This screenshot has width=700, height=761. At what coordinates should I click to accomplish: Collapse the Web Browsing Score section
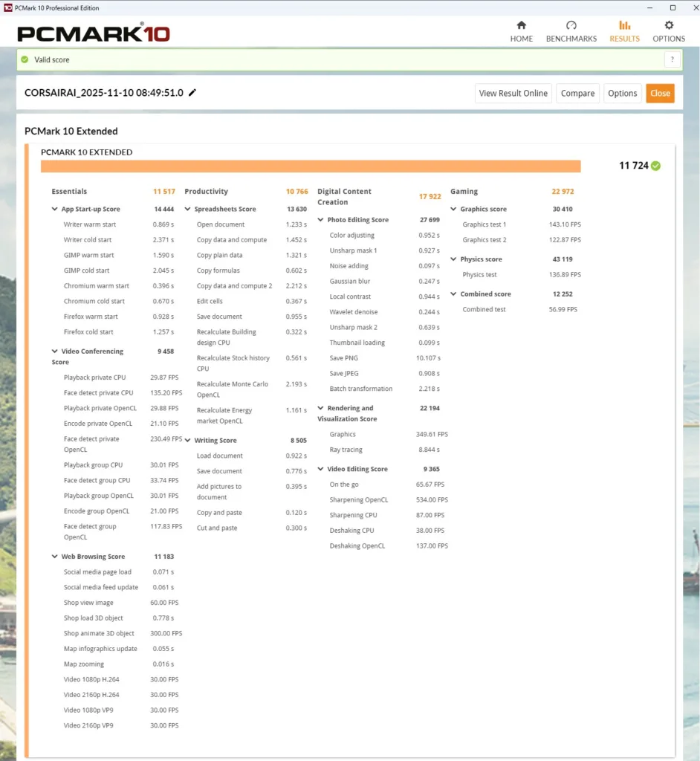(x=55, y=557)
